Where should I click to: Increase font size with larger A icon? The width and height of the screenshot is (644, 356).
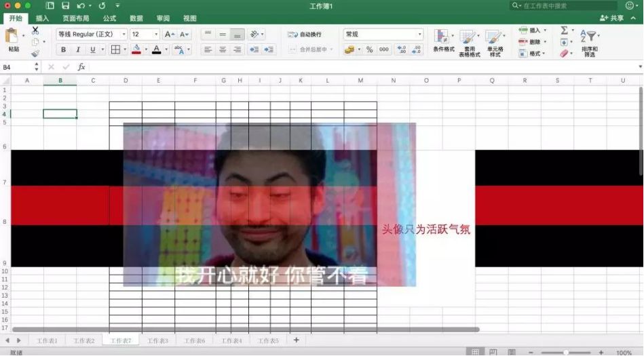(170, 35)
